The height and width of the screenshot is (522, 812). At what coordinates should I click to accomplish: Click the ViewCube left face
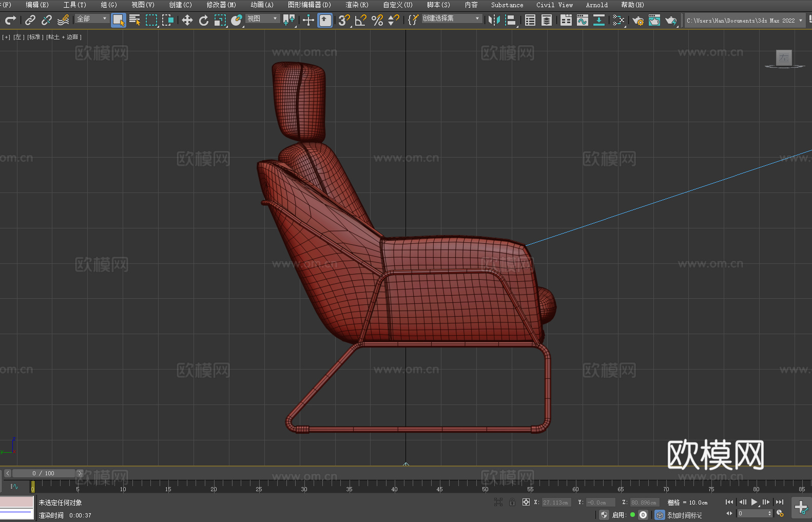tap(784, 57)
